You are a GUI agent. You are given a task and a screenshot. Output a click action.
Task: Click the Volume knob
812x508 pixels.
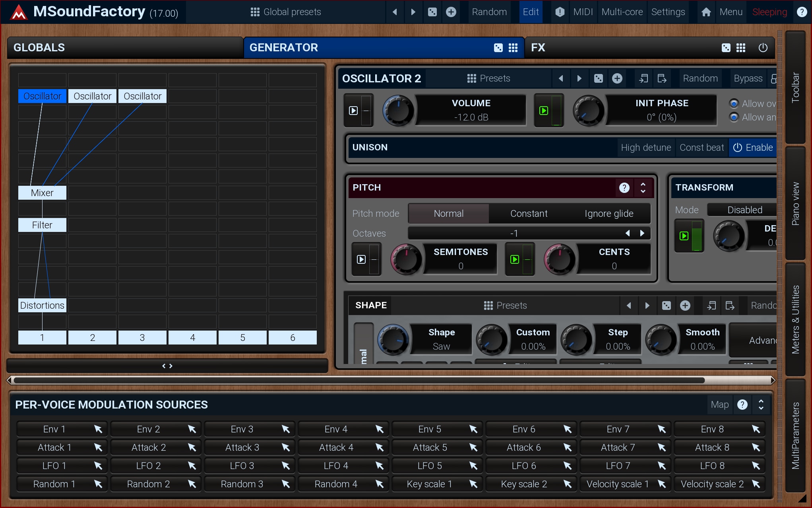(x=398, y=111)
